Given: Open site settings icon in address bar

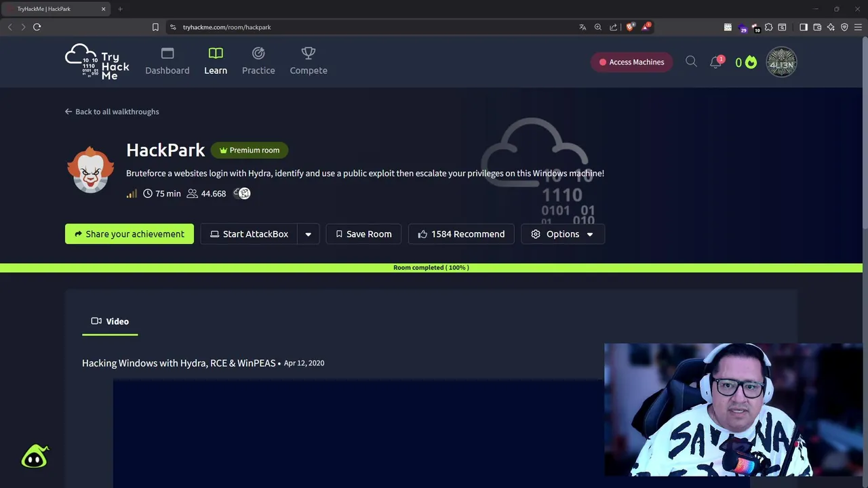Looking at the screenshot, I should click(x=173, y=27).
